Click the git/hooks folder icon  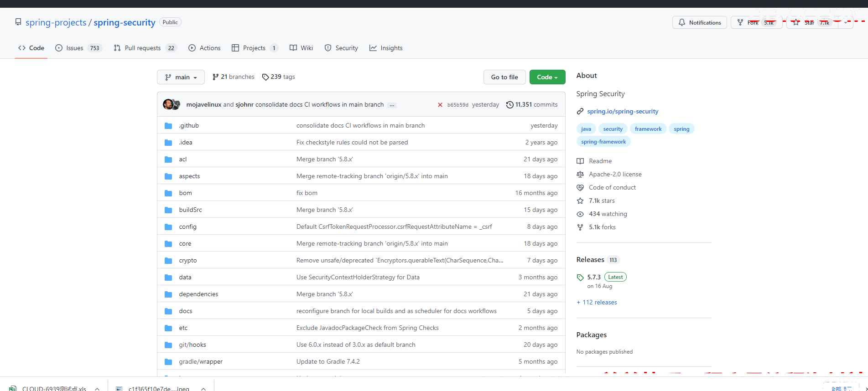[x=168, y=345]
